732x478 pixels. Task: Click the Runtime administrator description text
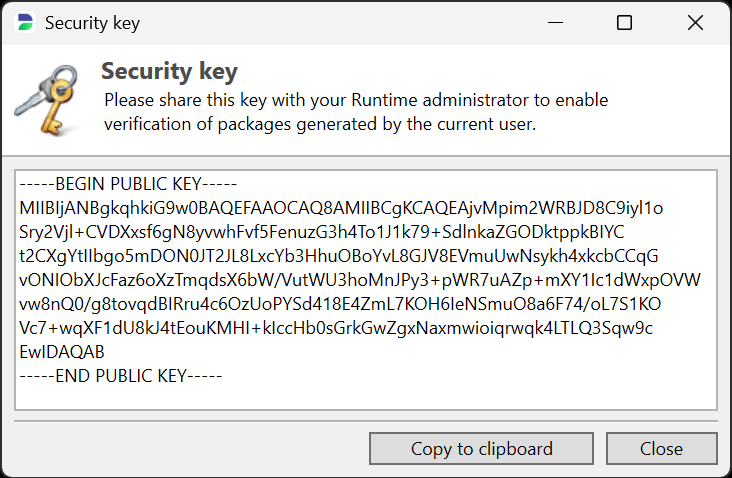(x=356, y=112)
